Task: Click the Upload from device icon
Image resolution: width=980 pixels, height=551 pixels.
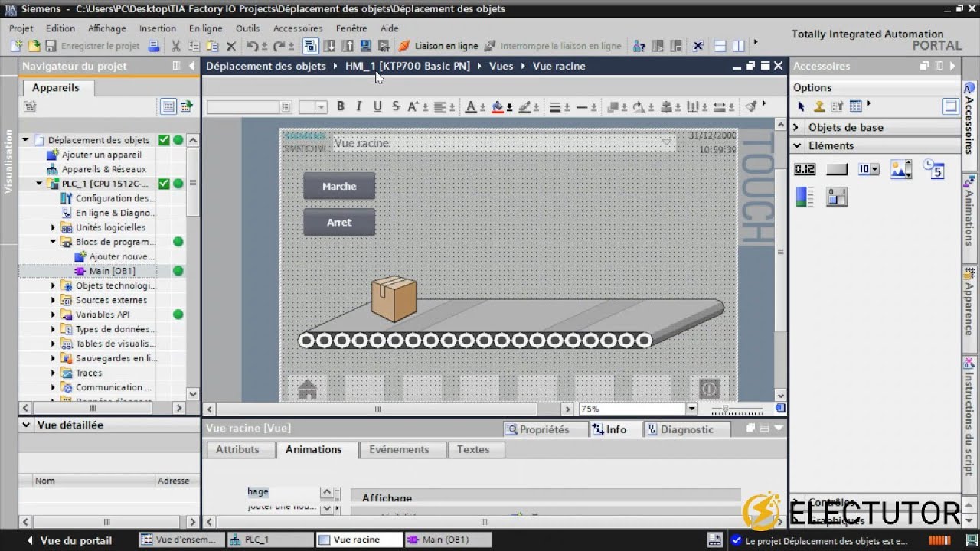Action: click(x=347, y=46)
